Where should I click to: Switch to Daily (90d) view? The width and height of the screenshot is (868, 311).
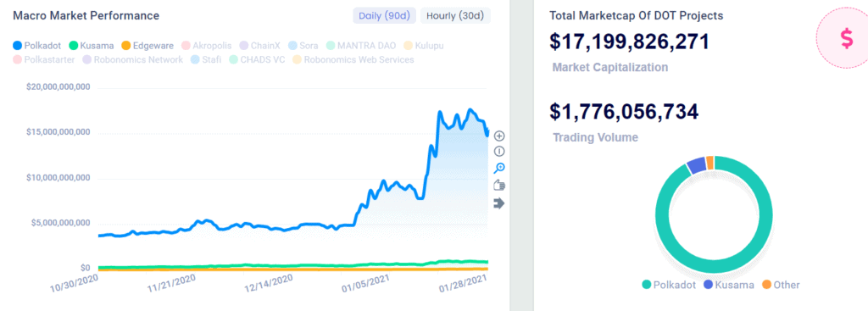pos(384,15)
